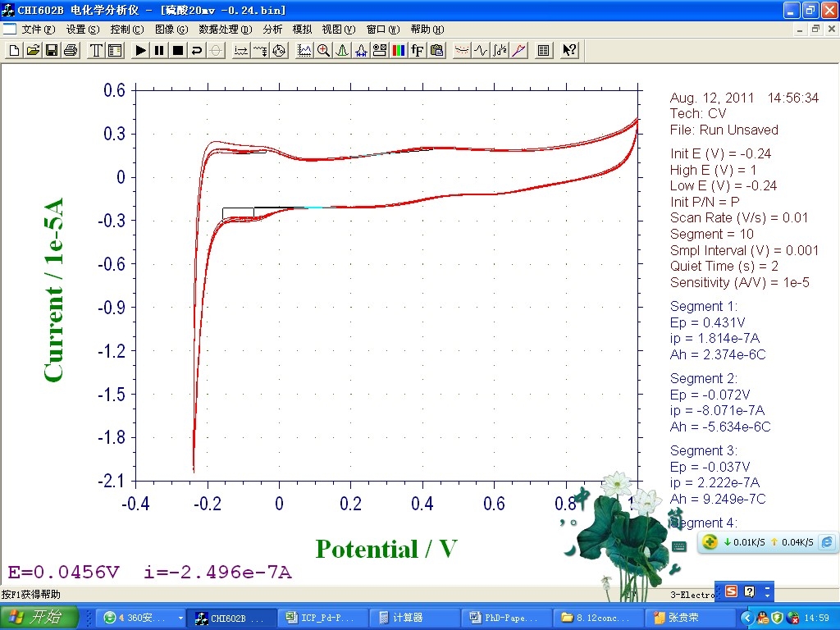The width and height of the screenshot is (840, 630).
Task: Switch to 计算器 taskbar window
Action: point(404,618)
